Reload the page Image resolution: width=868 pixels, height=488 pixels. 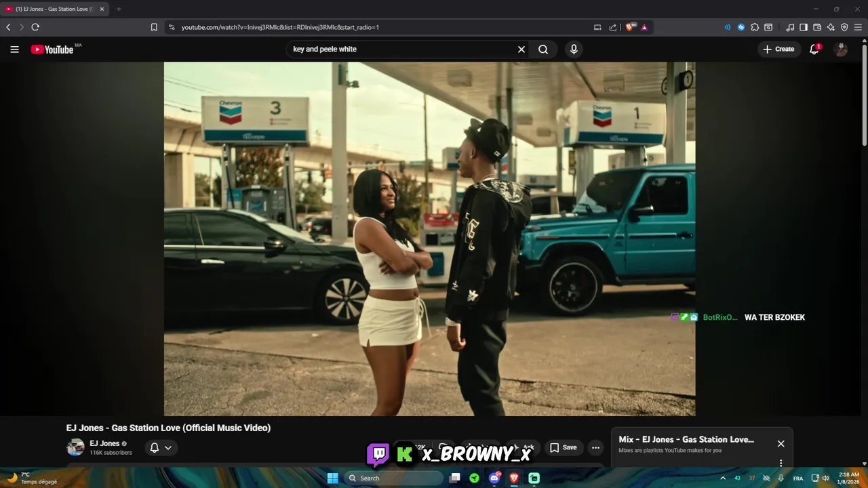pos(35,27)
